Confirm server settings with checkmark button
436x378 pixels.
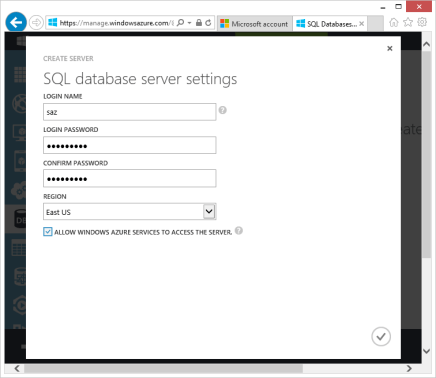pyautogui.click(x=381, y=337)
